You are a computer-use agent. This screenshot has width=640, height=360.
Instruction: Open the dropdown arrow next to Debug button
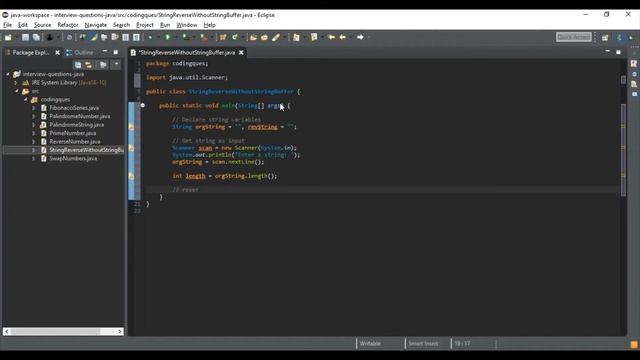point(158,37)
